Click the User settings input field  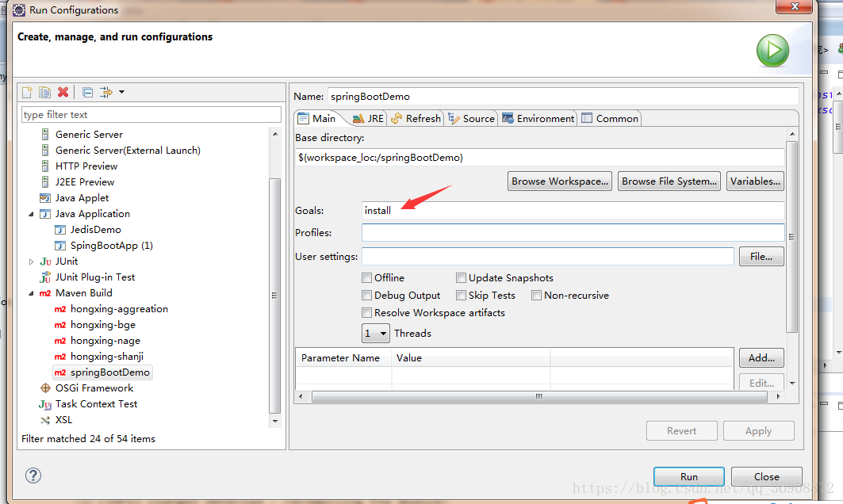point(548,256)
